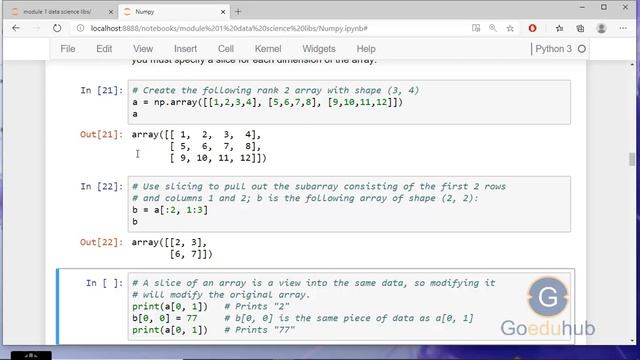The height and width of the screenshot is (360, 640).
Task: Open the Kernel menu
Action: click(x=268, y=49)
